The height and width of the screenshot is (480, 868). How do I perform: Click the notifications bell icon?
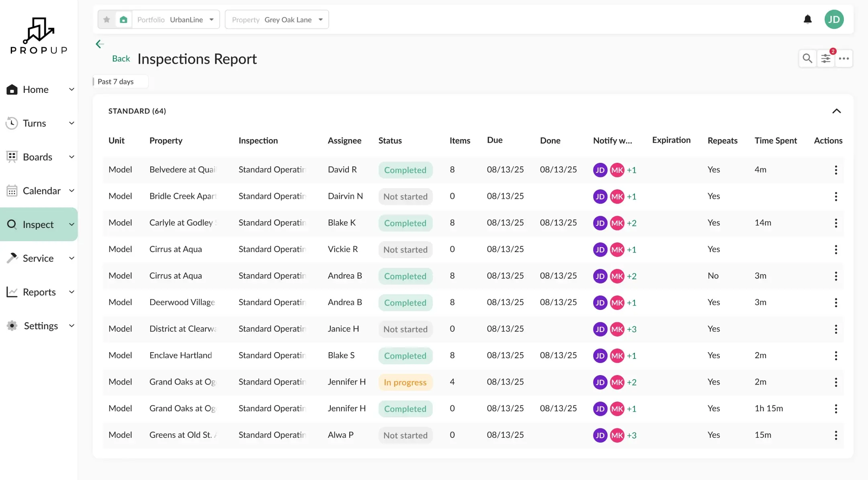coord(807,19)
